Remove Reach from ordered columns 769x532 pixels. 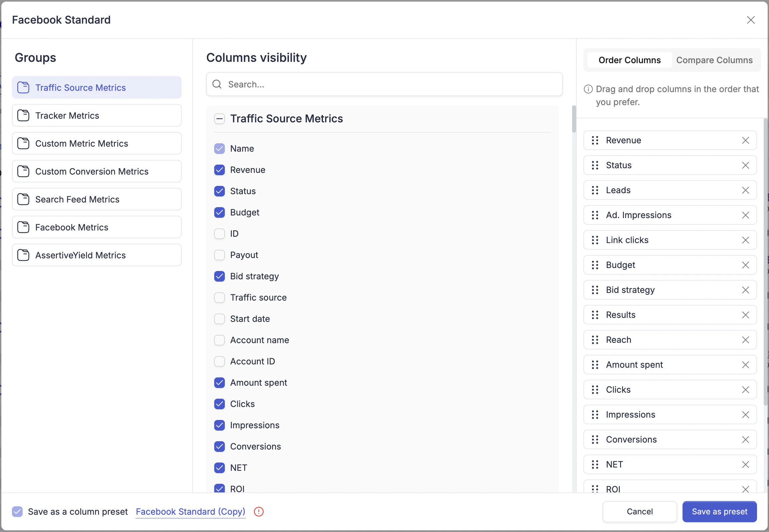tap(745, 340)
